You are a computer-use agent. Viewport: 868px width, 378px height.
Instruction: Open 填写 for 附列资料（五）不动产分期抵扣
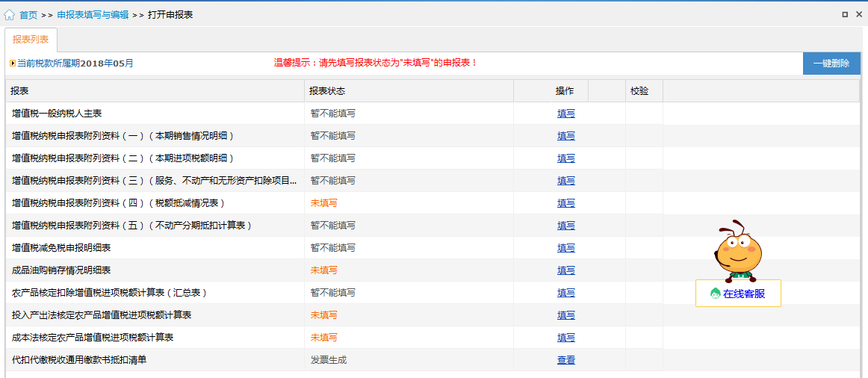[565, 226]
